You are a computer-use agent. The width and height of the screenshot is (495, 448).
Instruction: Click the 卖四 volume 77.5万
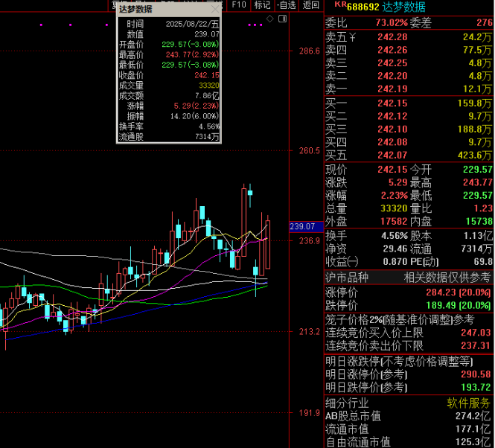(x=477, y=50)
